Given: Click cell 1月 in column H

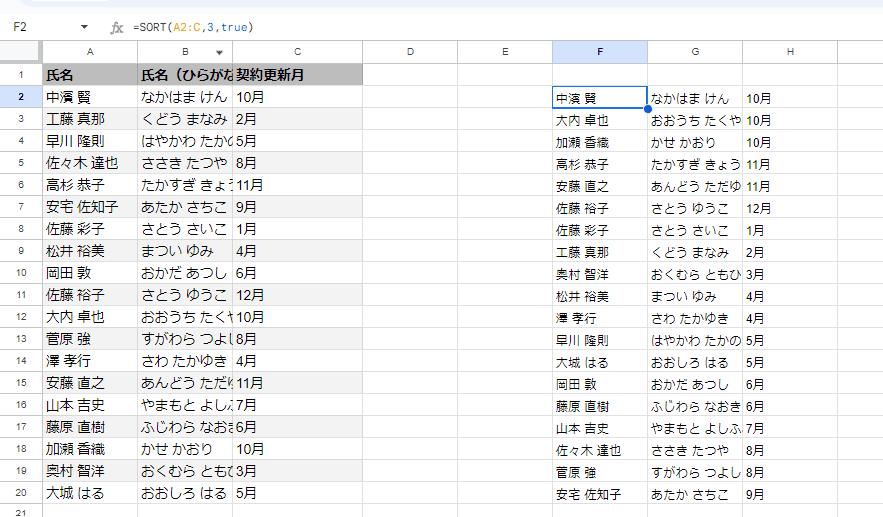Looking at the screenshot, I should pos(790,230).
